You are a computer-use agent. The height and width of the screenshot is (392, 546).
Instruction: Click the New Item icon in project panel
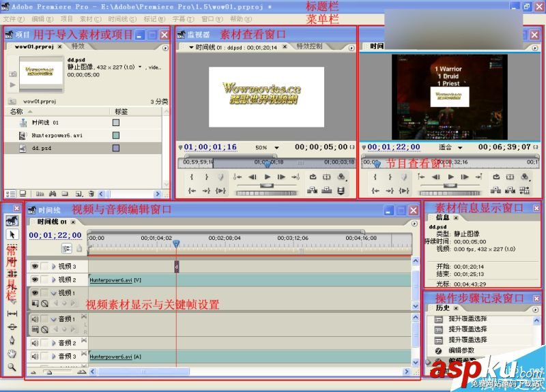click(78, 194)
